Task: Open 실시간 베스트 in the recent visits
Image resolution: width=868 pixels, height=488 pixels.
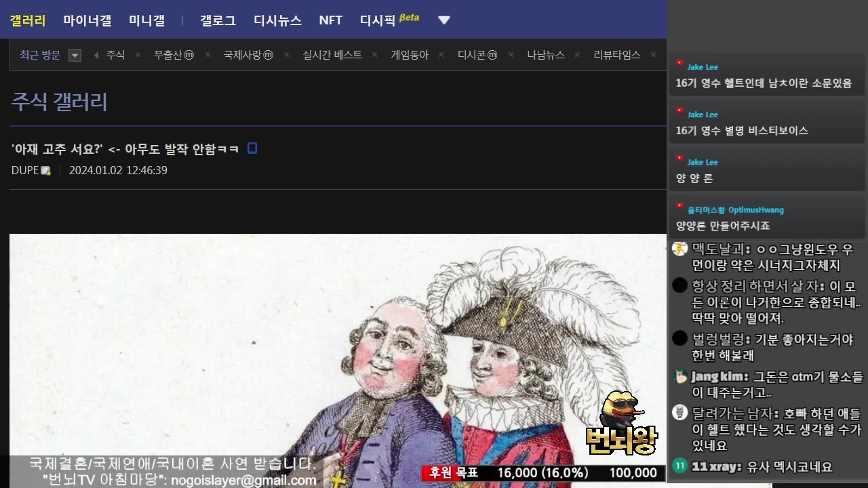Action: click(x=332, y=55)
